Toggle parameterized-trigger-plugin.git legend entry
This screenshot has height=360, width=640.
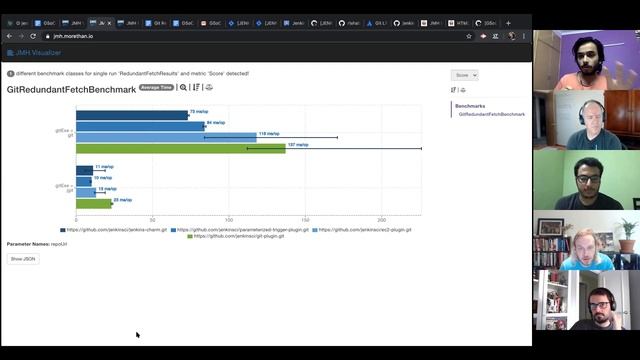tap(240, 230)
